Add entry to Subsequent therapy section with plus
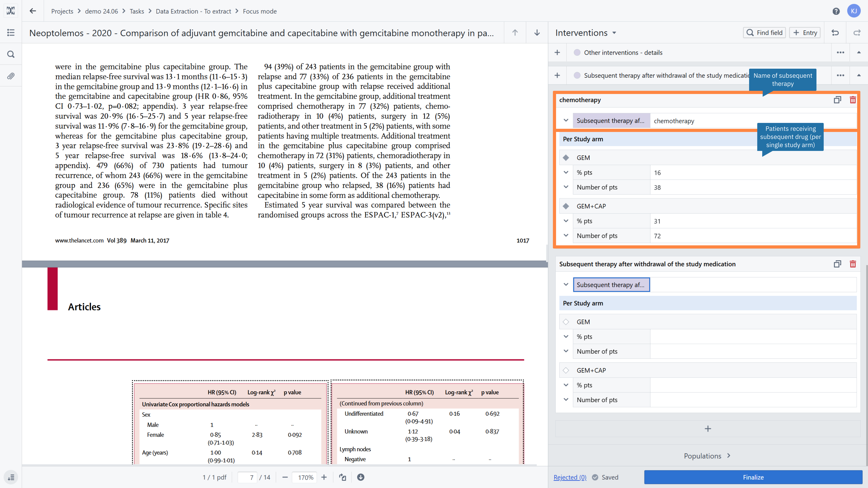 click(557, 75)
